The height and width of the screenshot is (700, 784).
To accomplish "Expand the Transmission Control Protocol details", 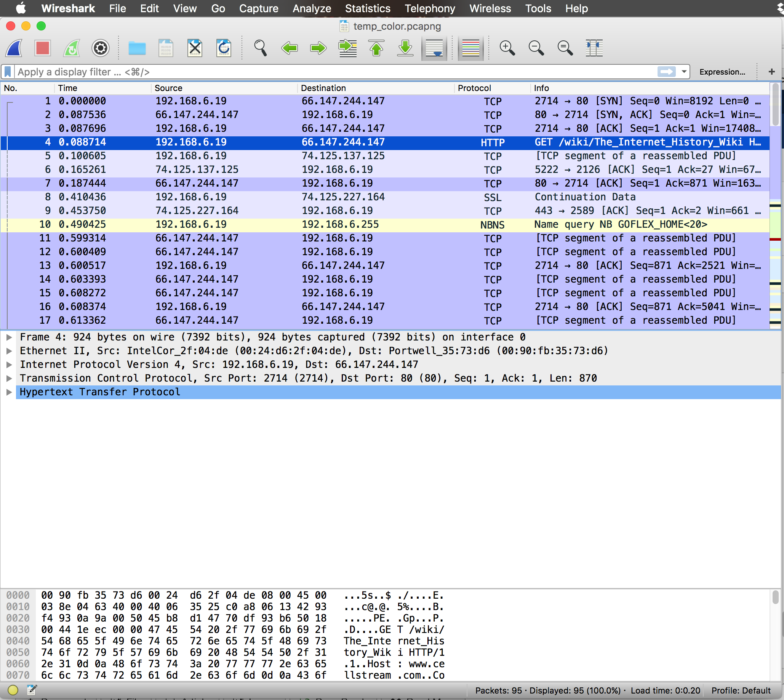I will (x=8, y=378).
